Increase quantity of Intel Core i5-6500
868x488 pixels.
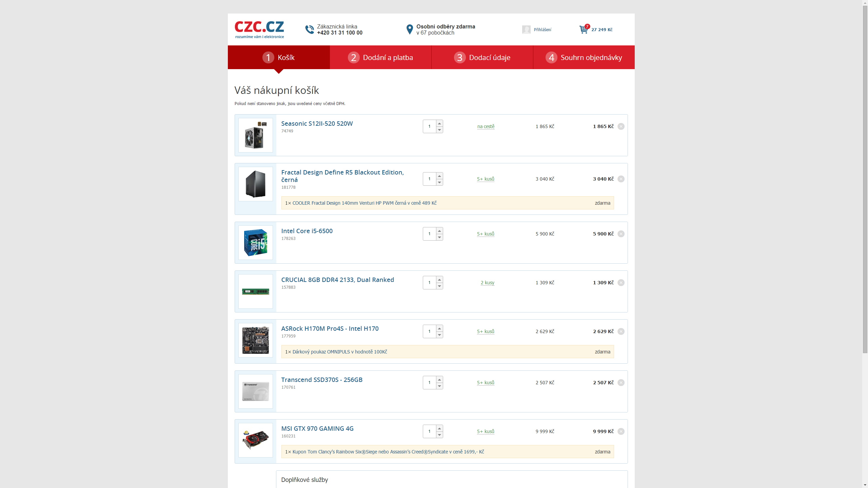439,231
